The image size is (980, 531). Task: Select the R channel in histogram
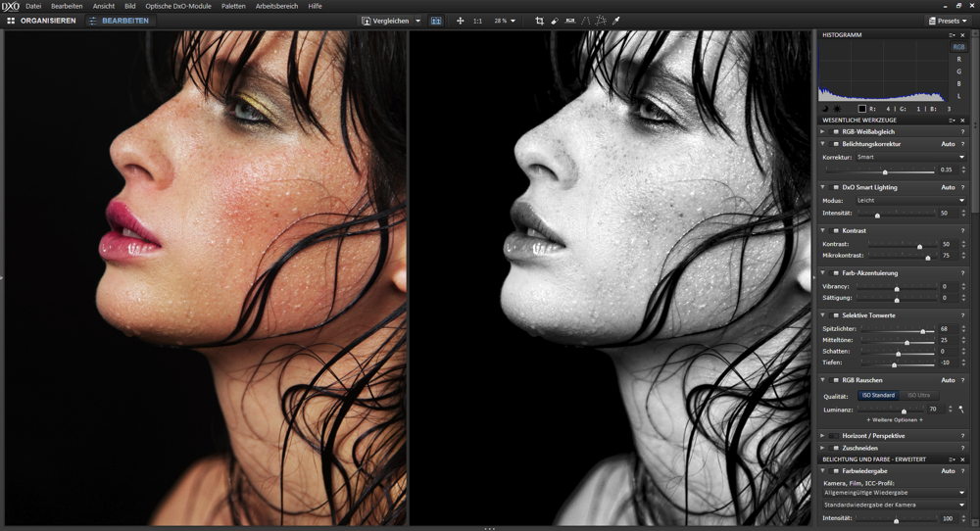click(x=958, y=60)
